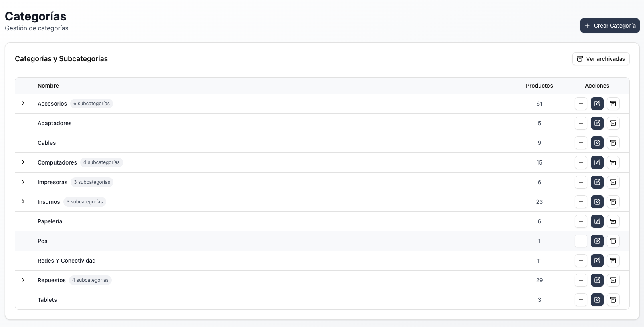Click the Crear Categoría button

(610, 26)
